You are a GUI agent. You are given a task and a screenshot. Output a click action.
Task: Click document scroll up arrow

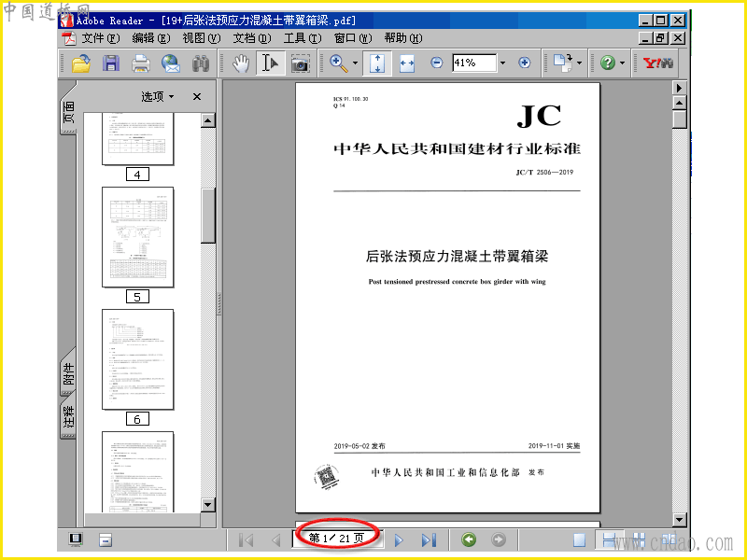coord(680,103)
